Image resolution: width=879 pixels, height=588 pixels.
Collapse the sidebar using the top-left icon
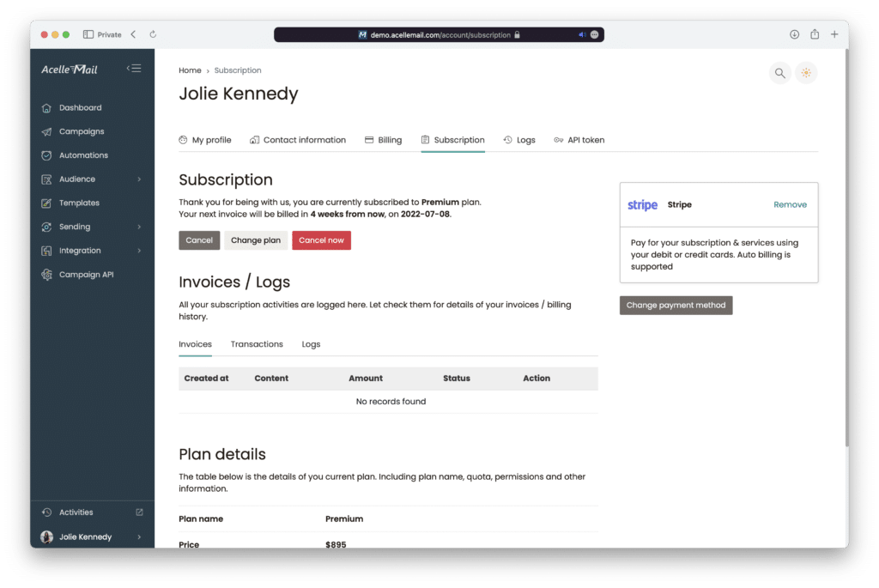134,68
